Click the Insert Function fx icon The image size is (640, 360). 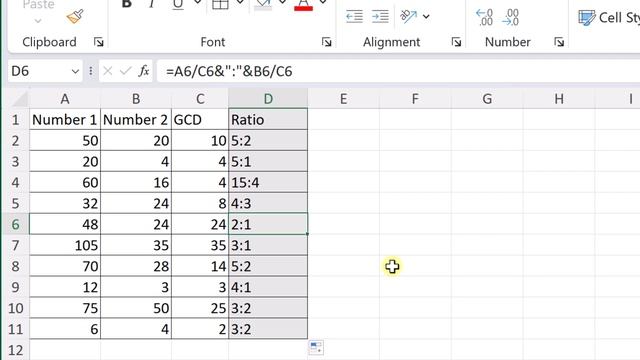[x=144, y=71]
